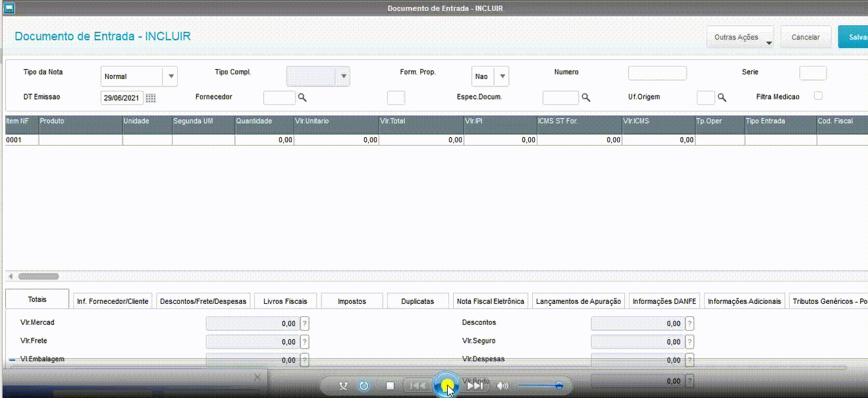Click the window icon in title bar

point(9,7)
